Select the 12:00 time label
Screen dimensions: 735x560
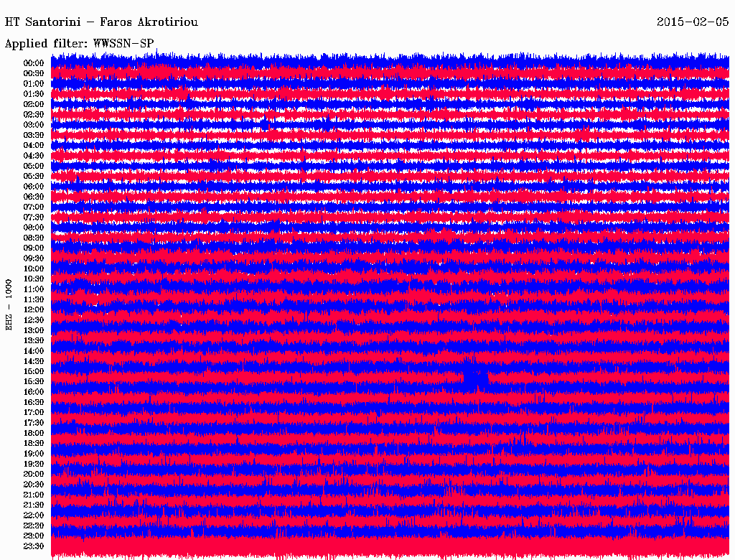33,310
